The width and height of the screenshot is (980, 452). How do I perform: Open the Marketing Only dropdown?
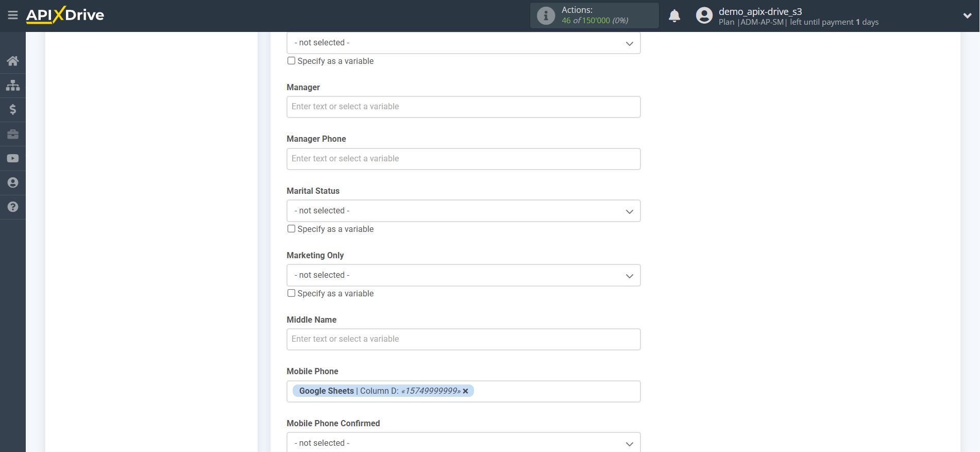[463, 275]
